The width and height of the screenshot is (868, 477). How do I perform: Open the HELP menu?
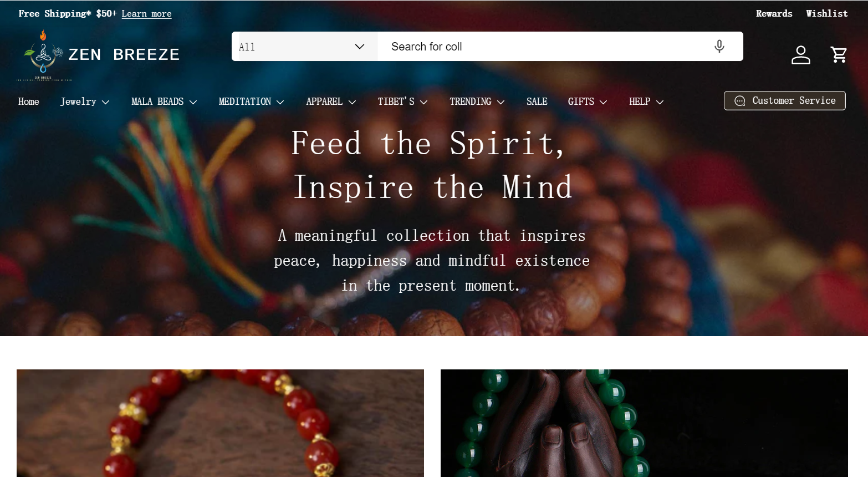click(646, 102)
